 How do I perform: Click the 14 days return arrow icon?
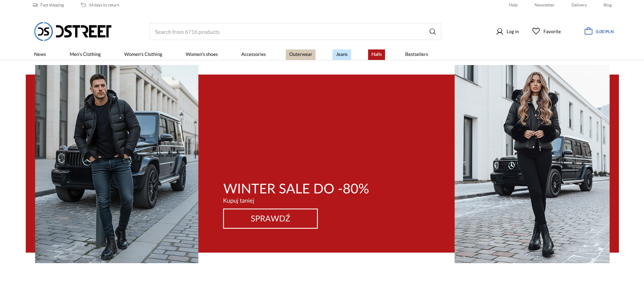83,5
